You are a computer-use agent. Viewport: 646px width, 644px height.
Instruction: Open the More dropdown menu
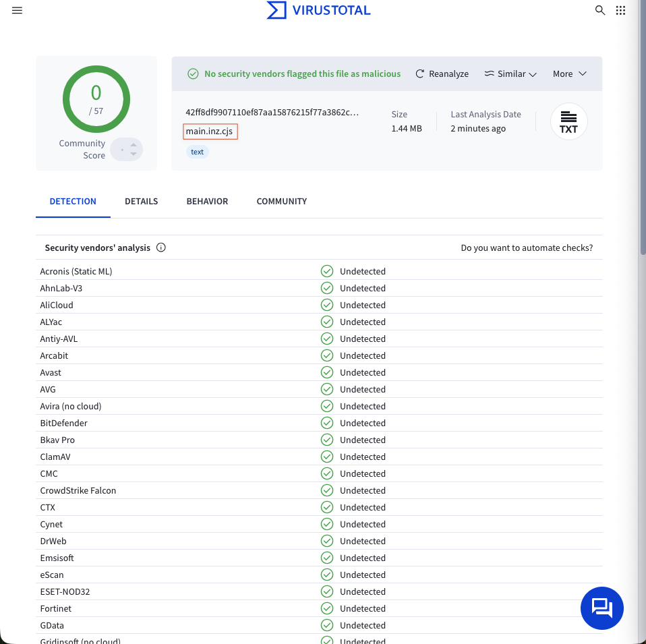569,74
